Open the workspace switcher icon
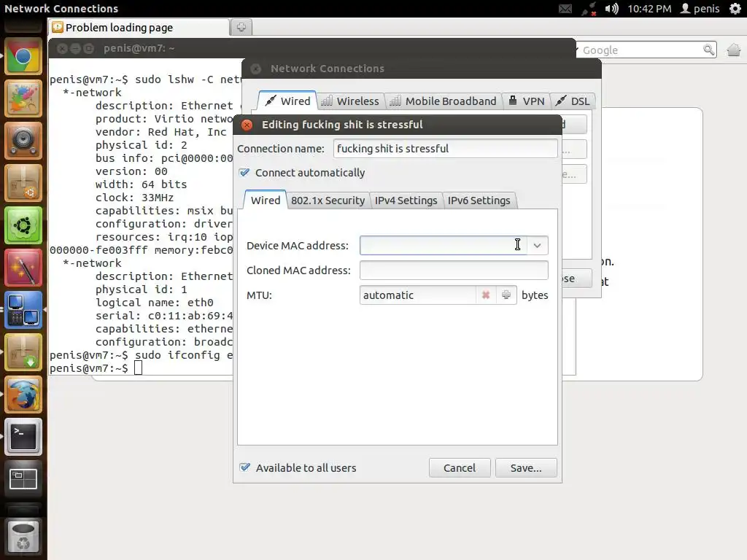The image size is (747, 560). (23, 479)
